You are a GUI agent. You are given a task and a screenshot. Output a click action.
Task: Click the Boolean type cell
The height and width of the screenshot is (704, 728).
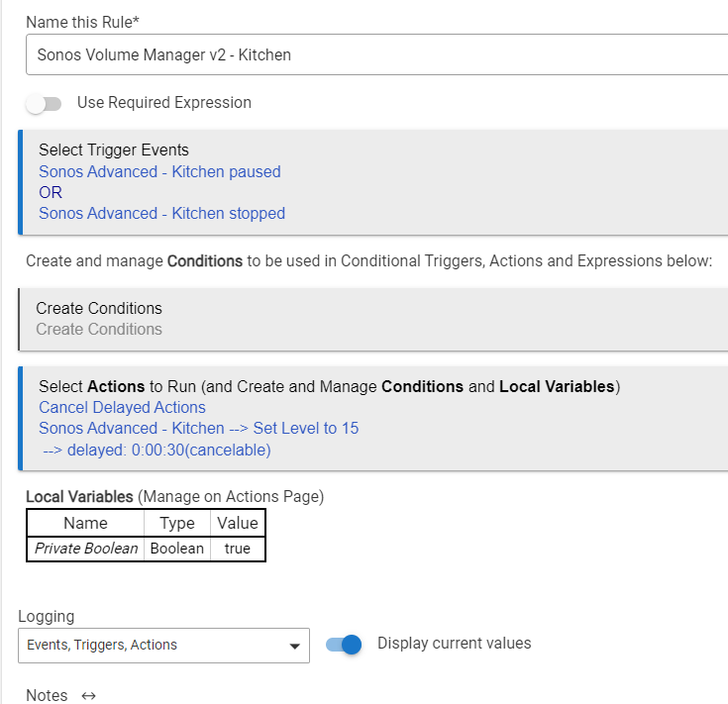(x=177, y=549)
